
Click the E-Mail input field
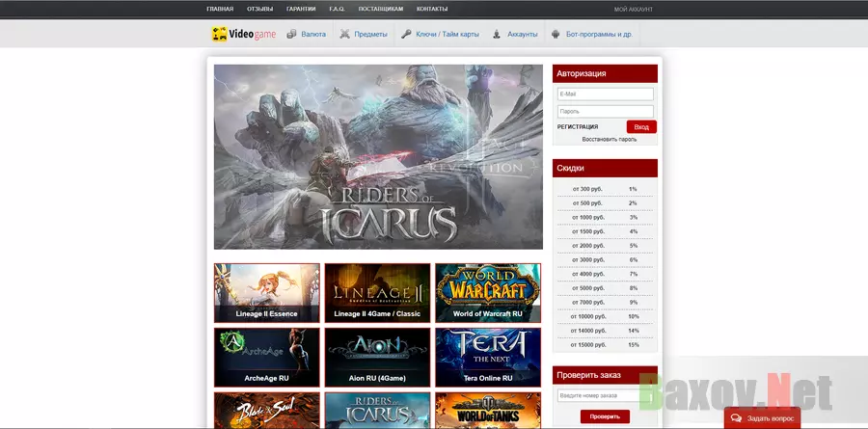point(605,94)
